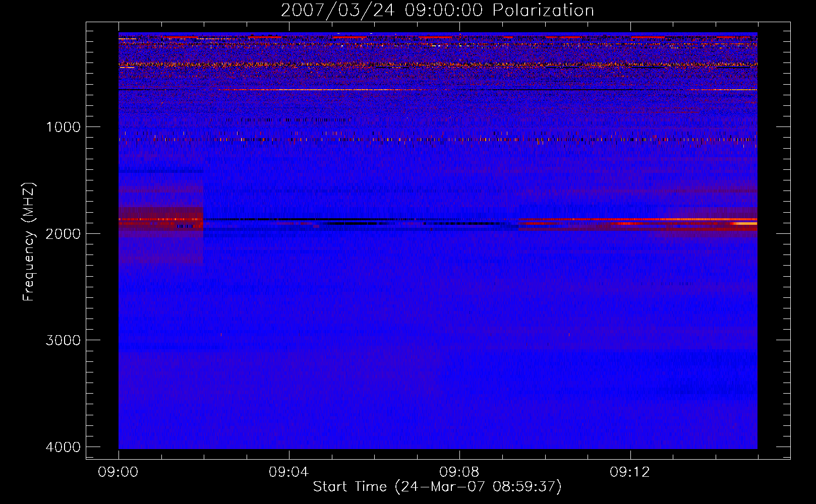Click the 09:08 time tick label

(x=459, y=472)
